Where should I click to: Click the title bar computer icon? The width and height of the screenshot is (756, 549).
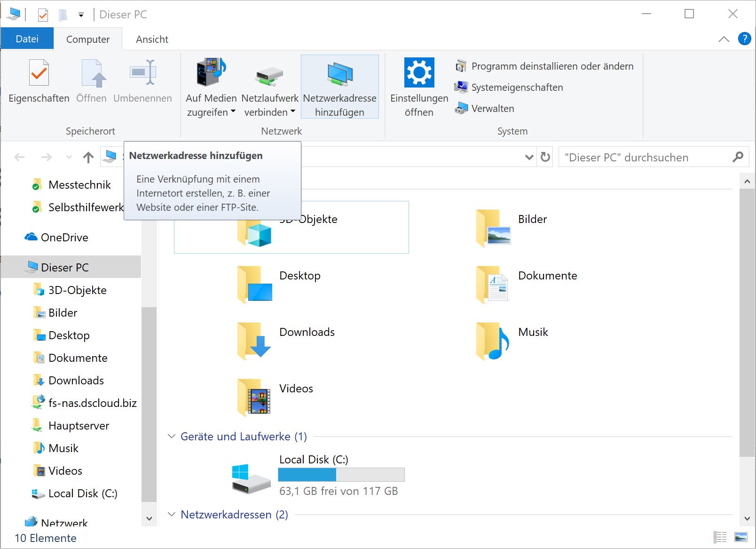pos(14,14)
